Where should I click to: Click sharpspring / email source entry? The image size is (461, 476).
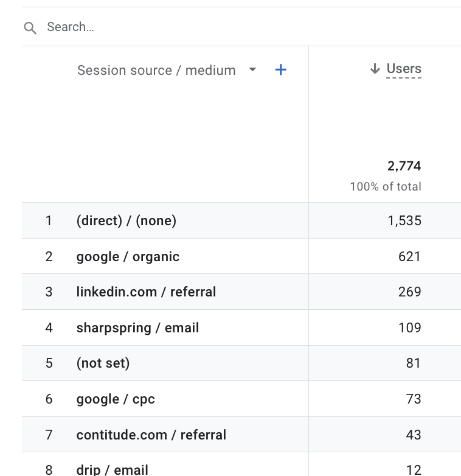click(137, 328)
